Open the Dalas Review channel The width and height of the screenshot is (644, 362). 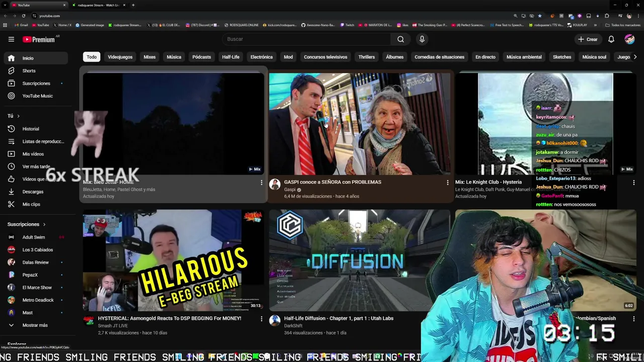35,262
